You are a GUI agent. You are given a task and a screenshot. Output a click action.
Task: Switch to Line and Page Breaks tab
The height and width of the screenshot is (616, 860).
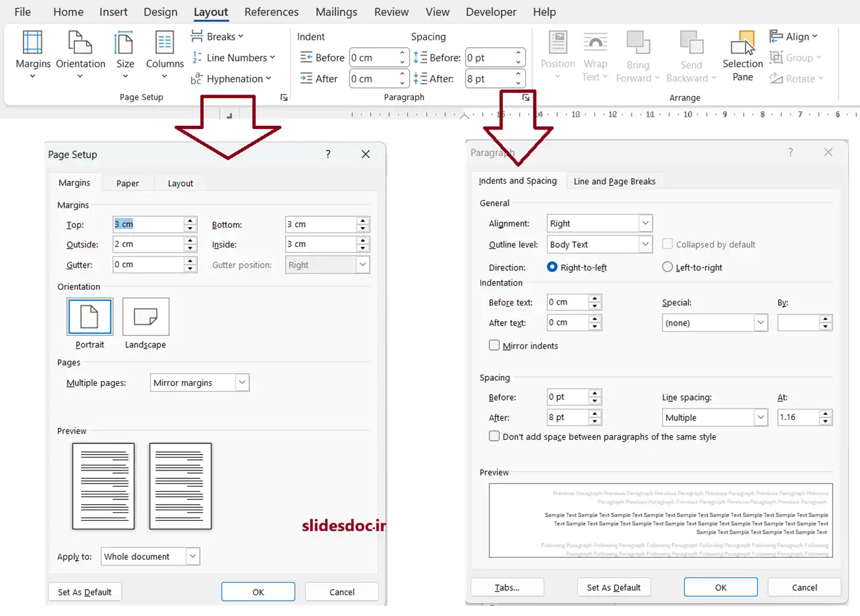[x=614, y=181]
